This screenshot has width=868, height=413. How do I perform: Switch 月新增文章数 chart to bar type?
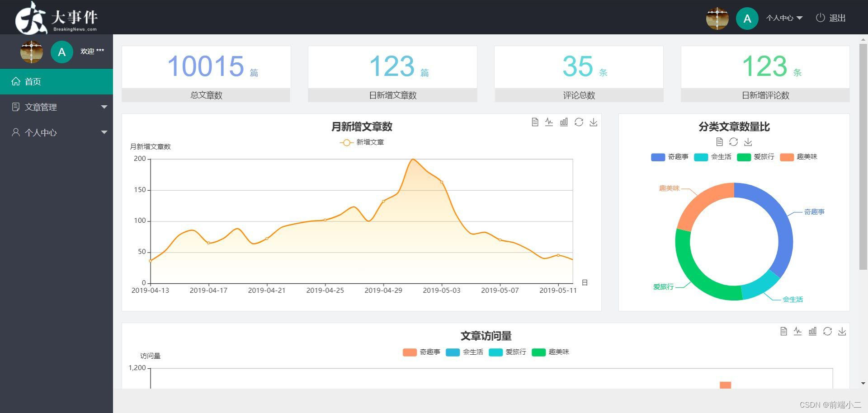564,122
